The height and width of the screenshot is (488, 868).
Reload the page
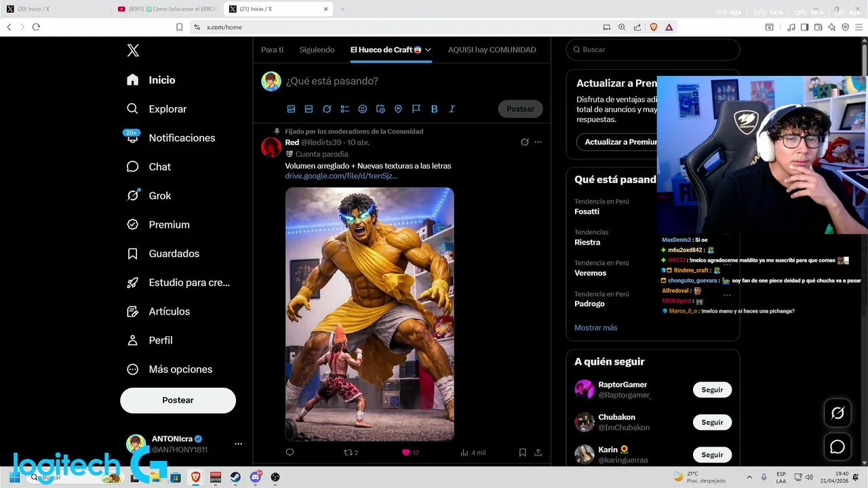36,27
